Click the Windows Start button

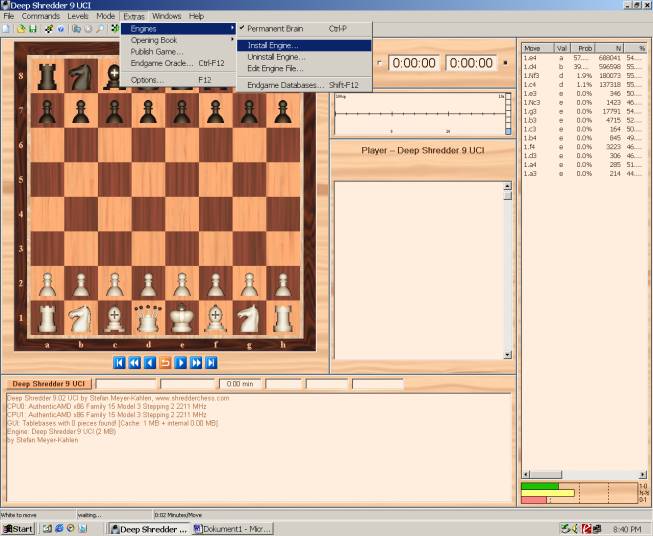click(x=18, y=529)
